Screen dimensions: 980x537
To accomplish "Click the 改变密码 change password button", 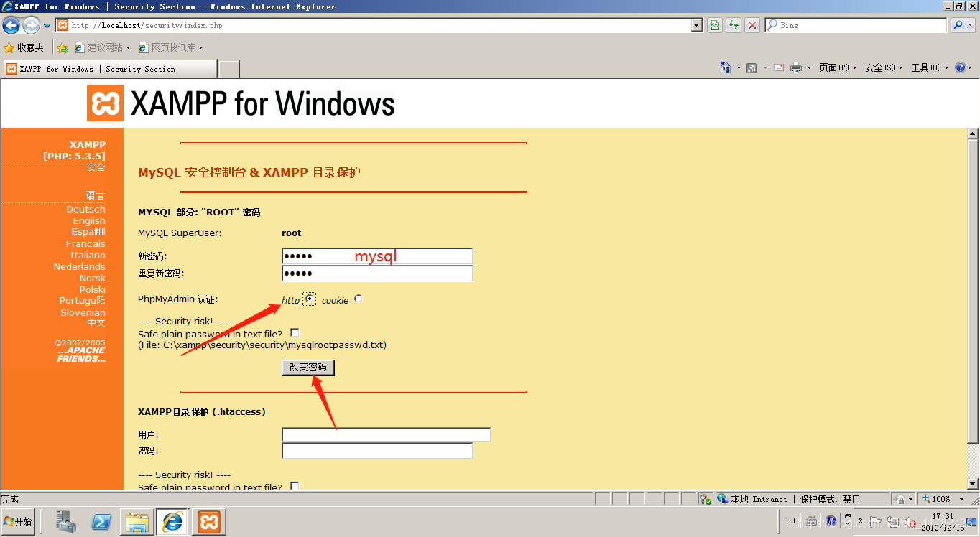I will pos(308,367).
